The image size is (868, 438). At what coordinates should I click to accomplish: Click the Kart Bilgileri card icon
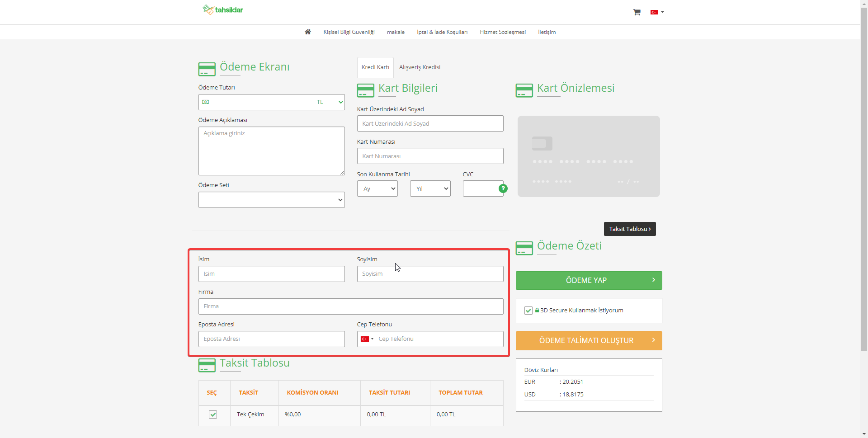[366, 90]
